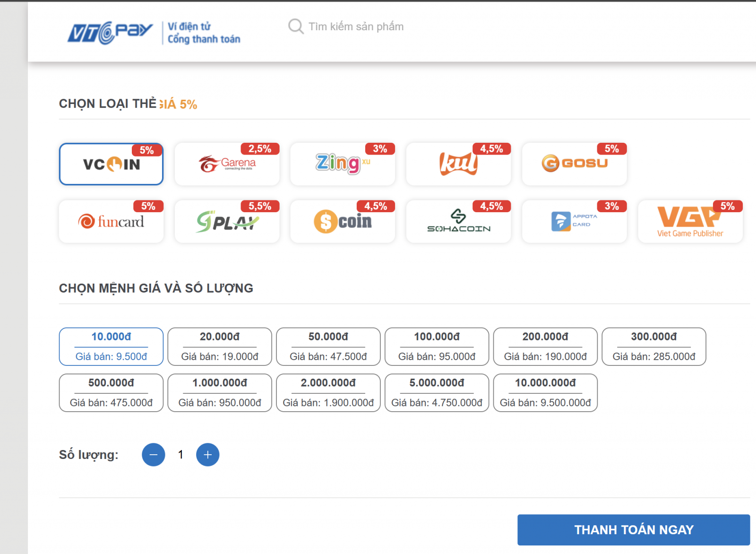The width and height of the screenshot is (756, 554).
Task: Choose the Zing Xu card
Action: (343, 164)
